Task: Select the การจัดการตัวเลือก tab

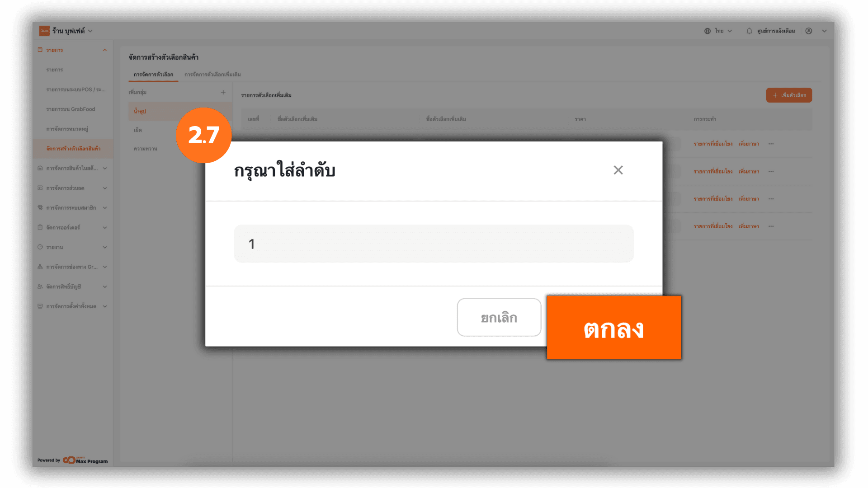Action: point(153,74)
